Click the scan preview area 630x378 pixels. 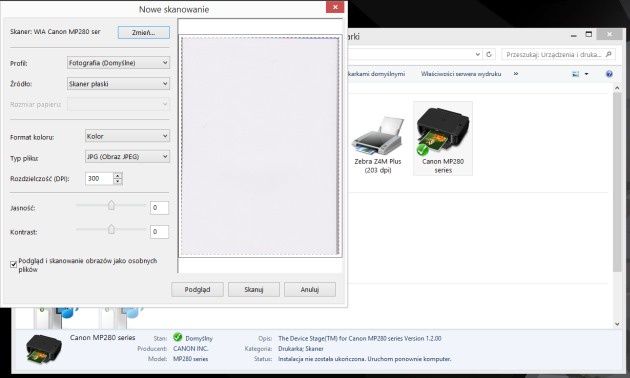pyautogui.click(x=260, y=146)
